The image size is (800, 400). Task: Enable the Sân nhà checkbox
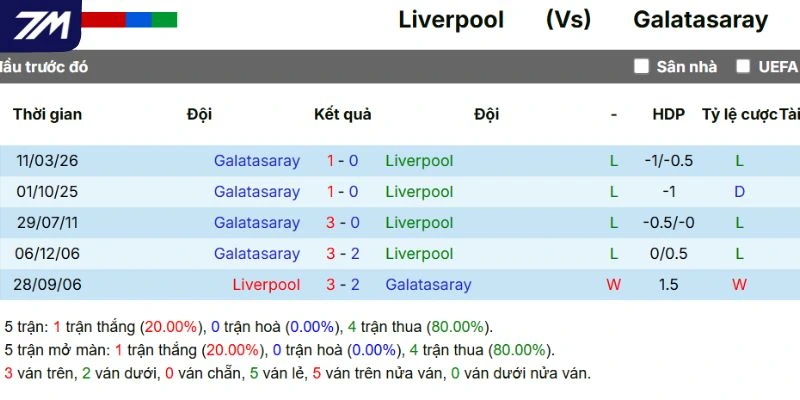(x=642, y=67)
